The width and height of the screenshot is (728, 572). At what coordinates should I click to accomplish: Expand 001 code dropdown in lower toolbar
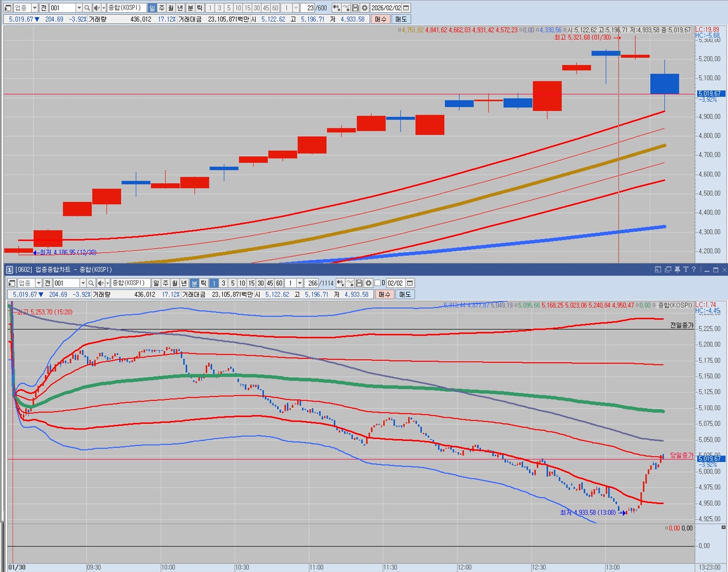pos(83,283)
